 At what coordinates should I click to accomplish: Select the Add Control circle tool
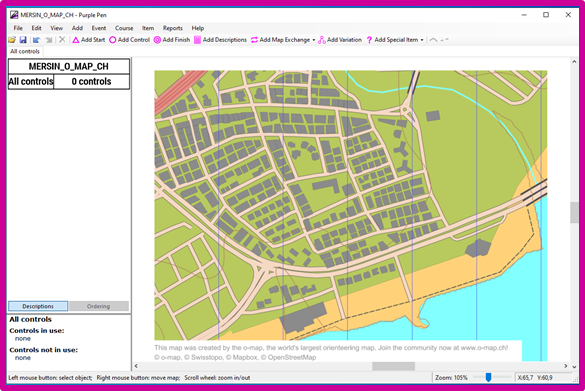point(129,40)
